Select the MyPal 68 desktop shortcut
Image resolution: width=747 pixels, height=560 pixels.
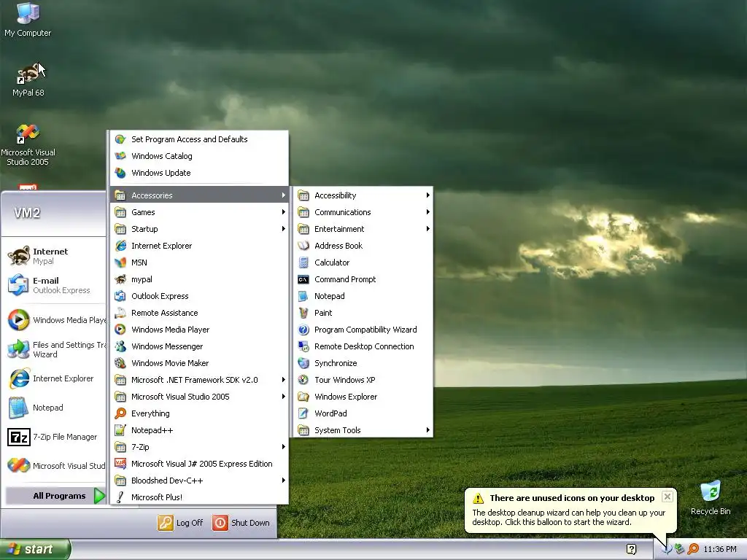(28, 79)
